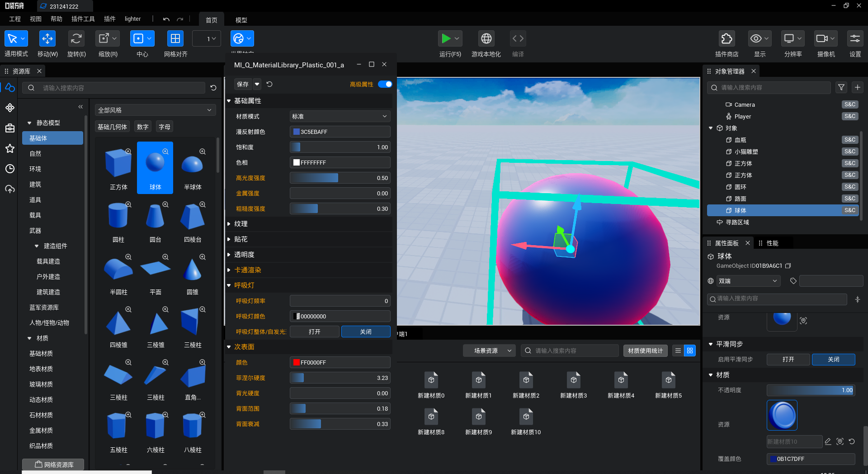This screenshot has height=474, width=868.
Task: Open 网络资源库 button
Action: coord(53,465)
